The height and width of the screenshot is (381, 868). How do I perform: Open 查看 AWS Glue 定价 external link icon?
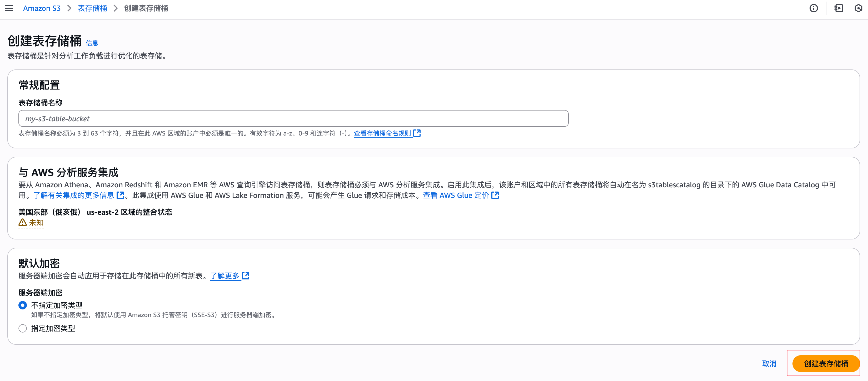pos(495,195)
